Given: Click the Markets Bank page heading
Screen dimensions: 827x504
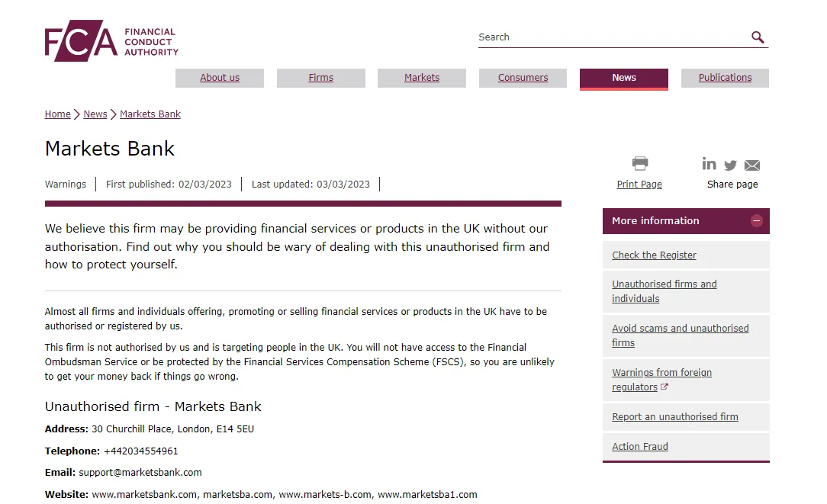Looking at the screenshot, I should point(110,149).
